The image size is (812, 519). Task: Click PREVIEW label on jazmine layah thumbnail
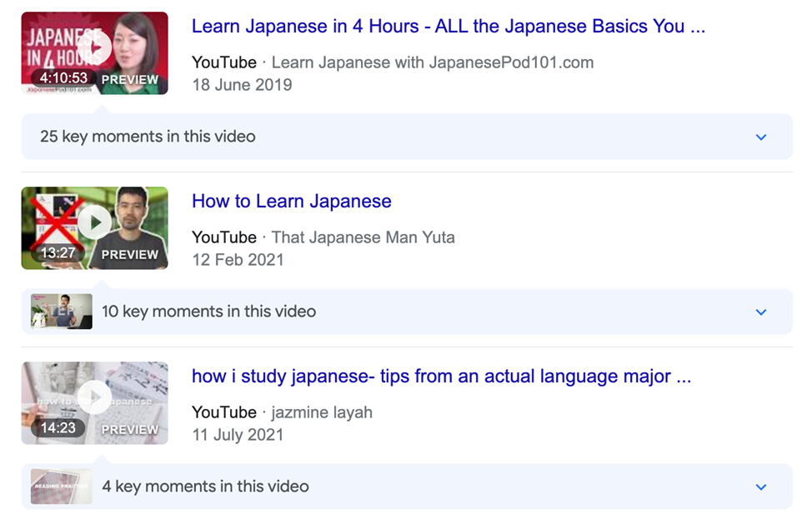tap(129, 429)
